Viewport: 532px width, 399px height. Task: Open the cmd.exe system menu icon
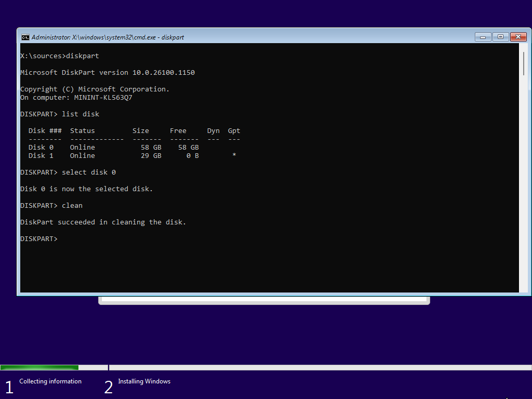click(25, 37)
